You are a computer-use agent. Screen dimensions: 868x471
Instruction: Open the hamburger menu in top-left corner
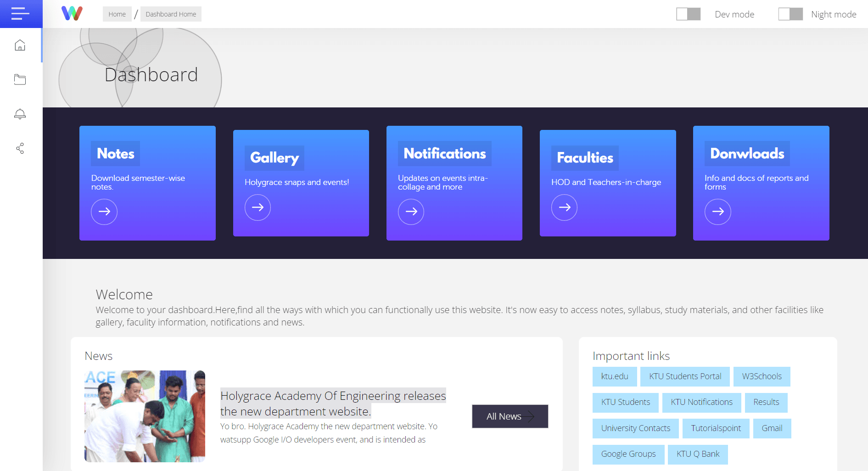pyautogui.click(x=20, y=14)
